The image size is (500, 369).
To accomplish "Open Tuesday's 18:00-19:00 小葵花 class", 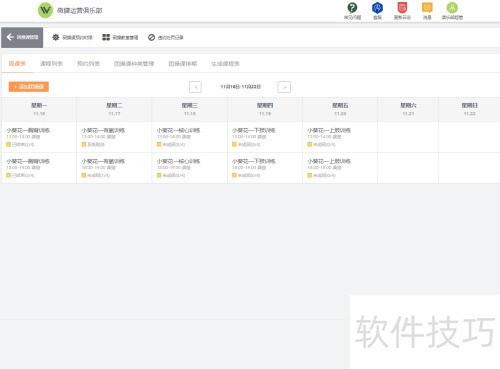I will [x=114, y=168].
